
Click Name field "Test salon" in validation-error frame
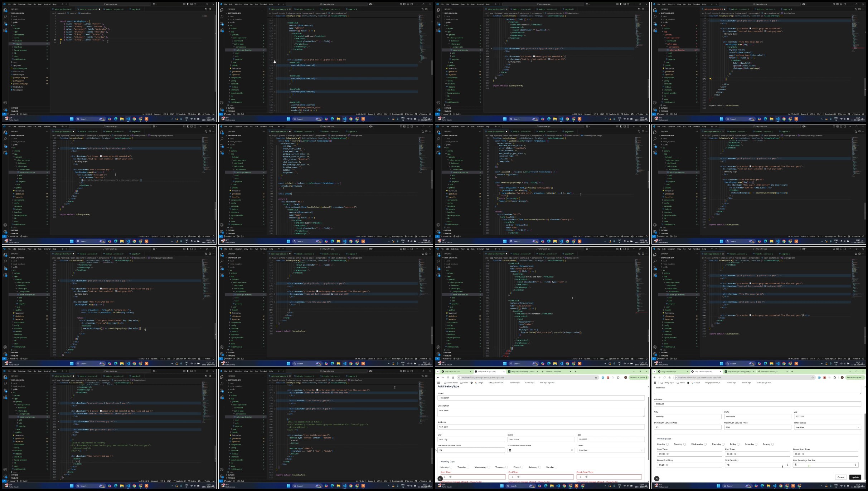pos(541,398)
